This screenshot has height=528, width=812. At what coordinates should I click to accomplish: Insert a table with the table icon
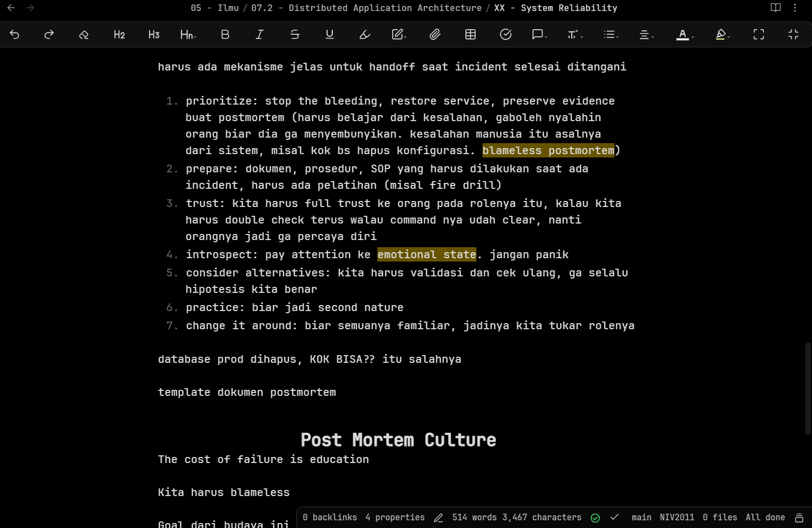pyautogui.click(x=470, y=34)
